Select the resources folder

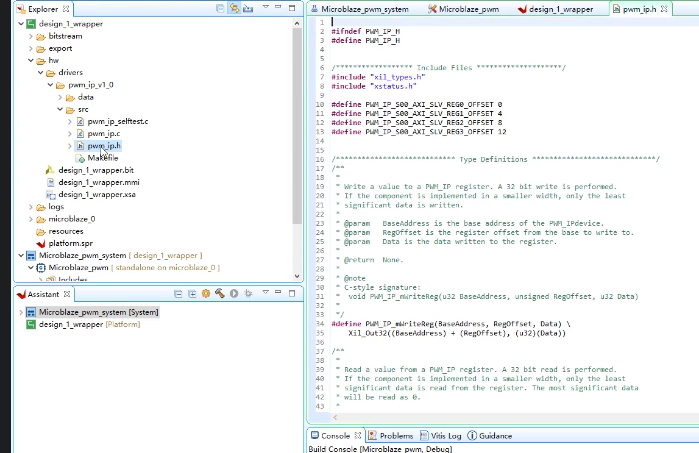pyautogui.click(x=66, y=231)
